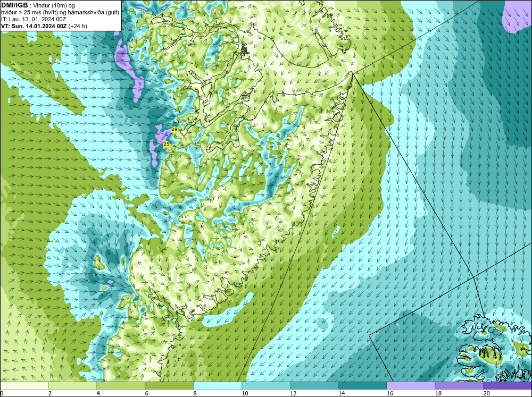Select the 0-2 m/s palest color swatch

coord(24,385)
